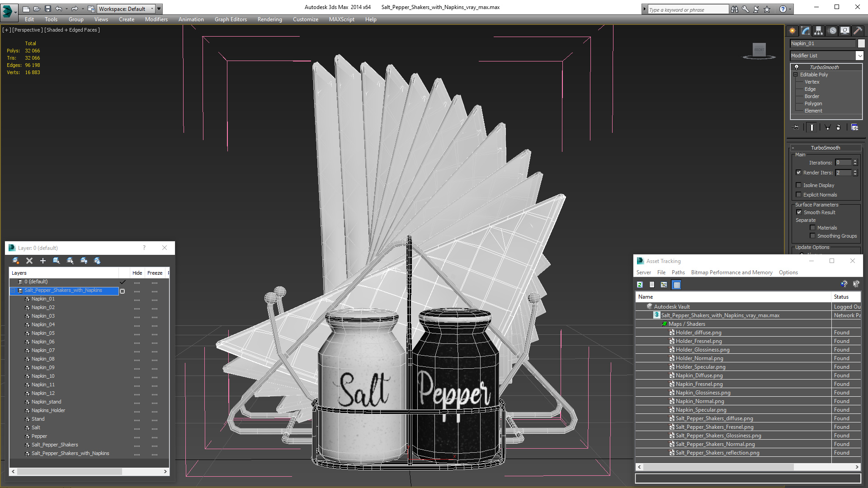
Task: Click Configure Modifier Sets icon
Action: pos(854,127)
